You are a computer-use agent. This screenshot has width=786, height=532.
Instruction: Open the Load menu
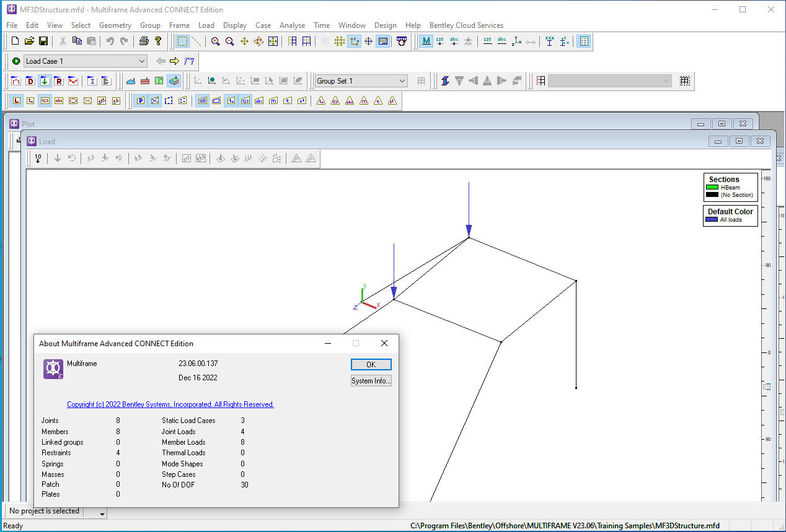(206, 25)
